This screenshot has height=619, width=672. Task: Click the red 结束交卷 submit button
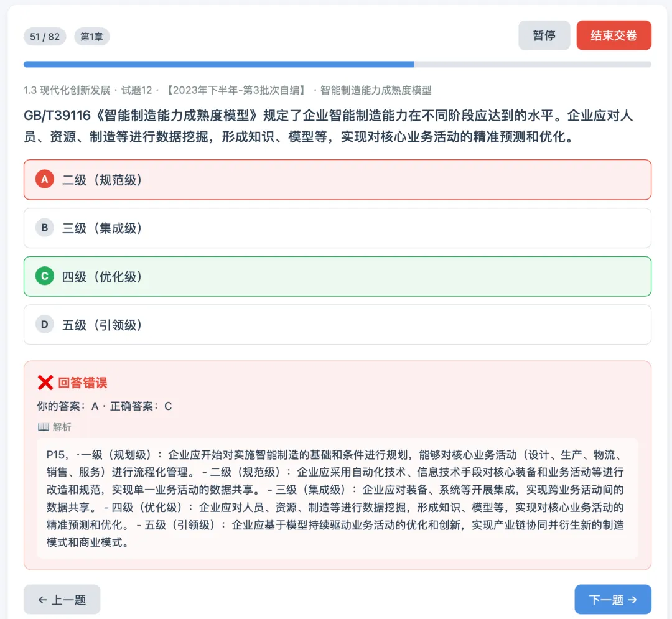tap(614, 35)
